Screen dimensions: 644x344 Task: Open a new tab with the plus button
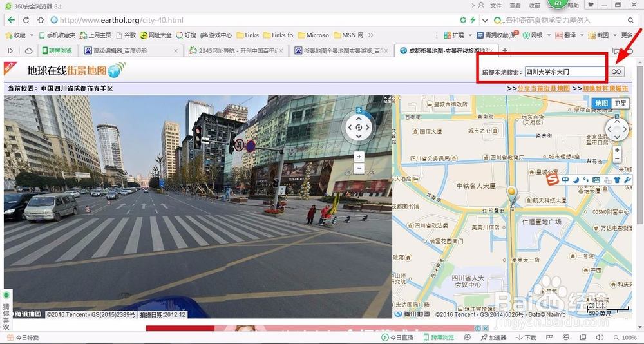click(505, 50)
